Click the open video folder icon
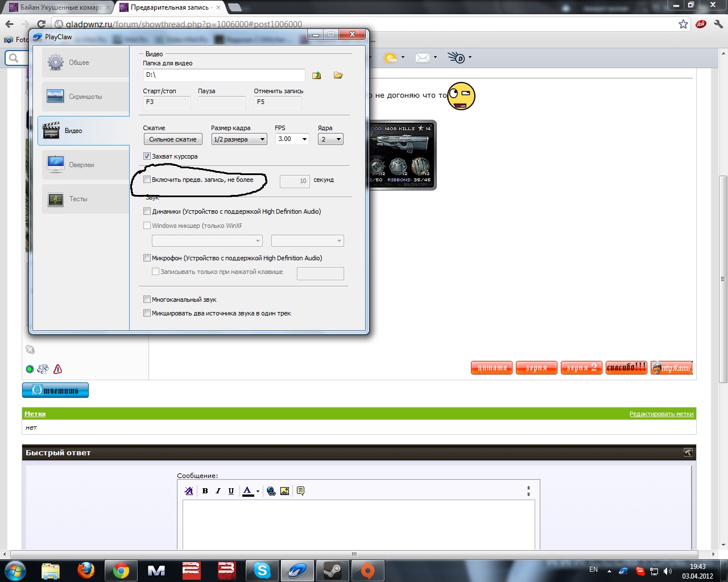 point(317,75)
